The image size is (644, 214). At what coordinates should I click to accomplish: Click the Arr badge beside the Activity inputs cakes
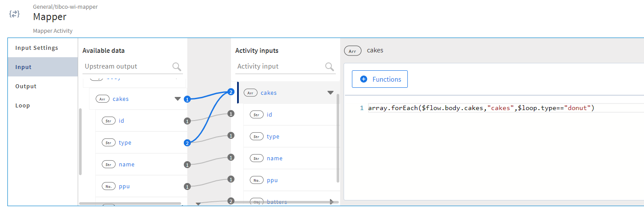(x=251, y=93)
